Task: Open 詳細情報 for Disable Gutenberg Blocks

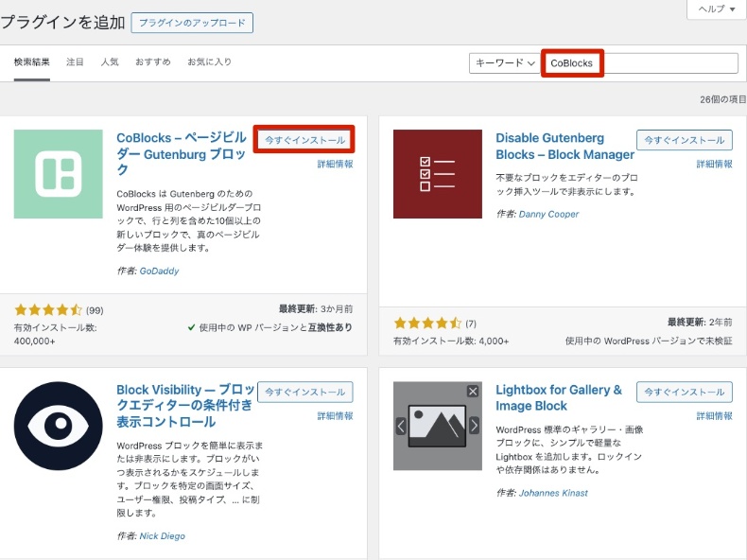Action: (714, 164)
